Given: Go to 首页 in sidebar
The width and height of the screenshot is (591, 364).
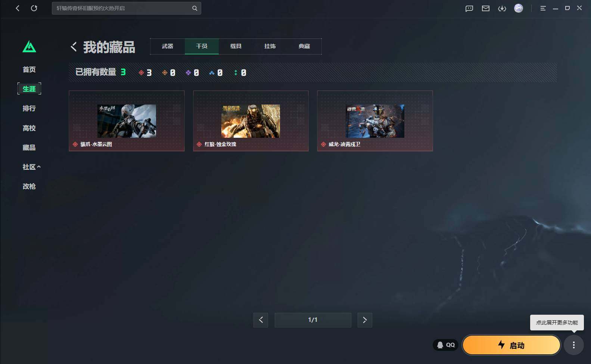Looking at the screenshot, I should [29, 69].
